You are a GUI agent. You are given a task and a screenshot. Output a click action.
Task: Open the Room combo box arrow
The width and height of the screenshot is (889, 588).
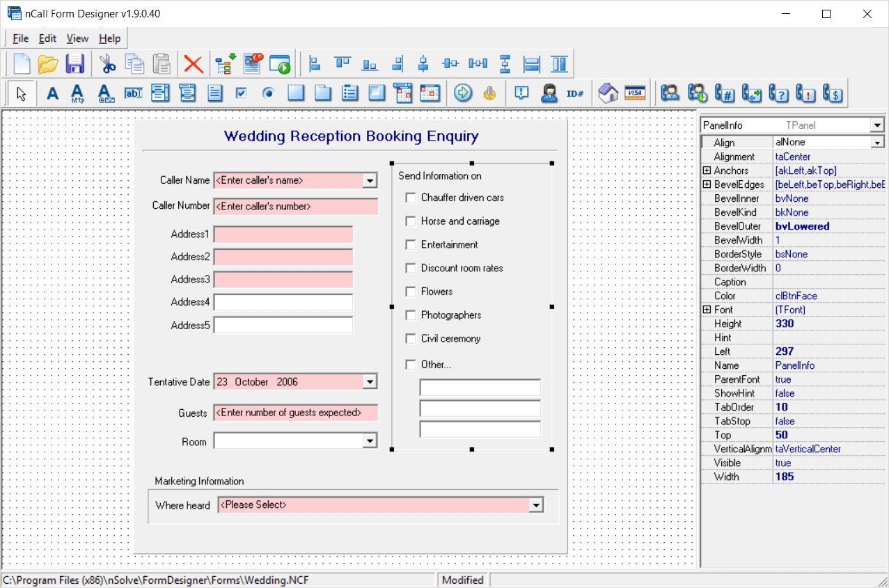click(370, 441)
